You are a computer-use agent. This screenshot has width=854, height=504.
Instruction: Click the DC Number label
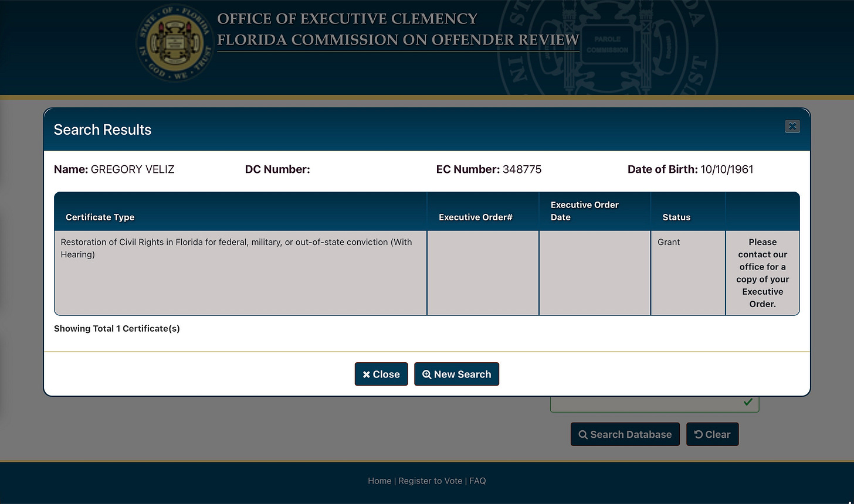pos(277,169)
